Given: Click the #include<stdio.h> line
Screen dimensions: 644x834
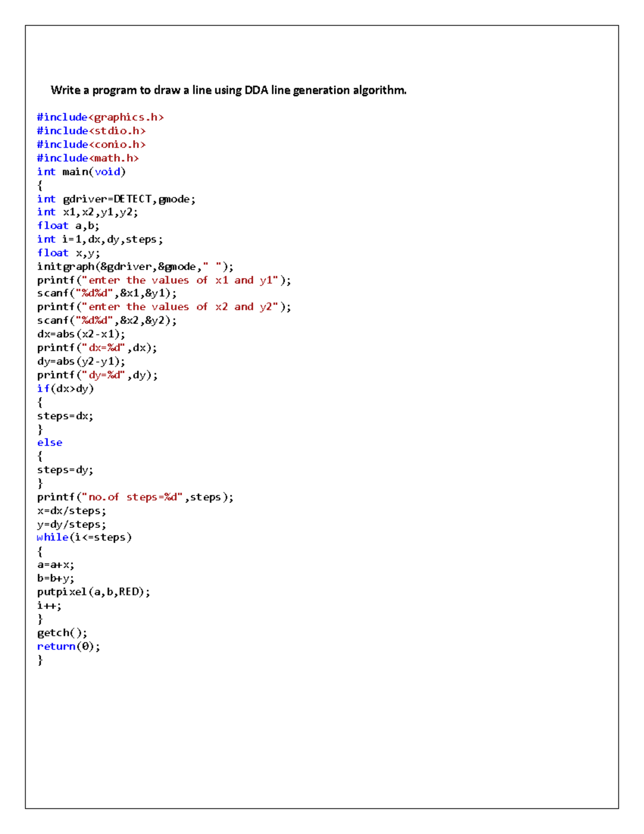Looking at the screenshot, I should (91, 130).
